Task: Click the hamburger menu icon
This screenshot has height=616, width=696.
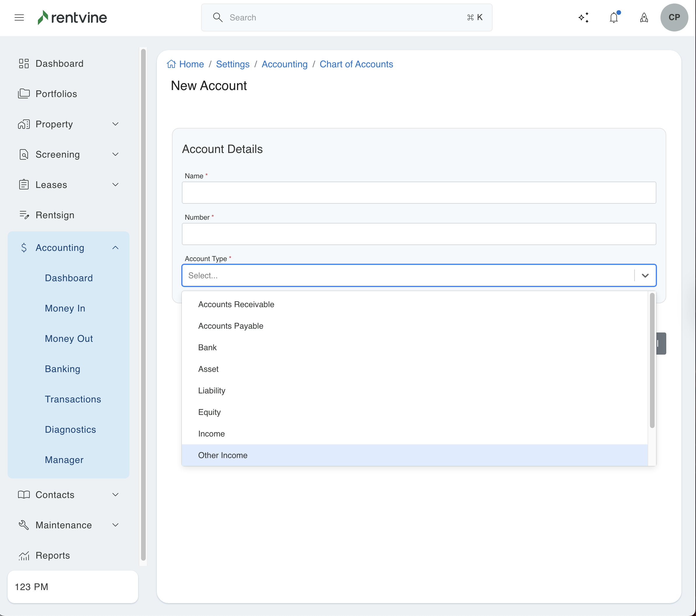Action: (19, 17)
